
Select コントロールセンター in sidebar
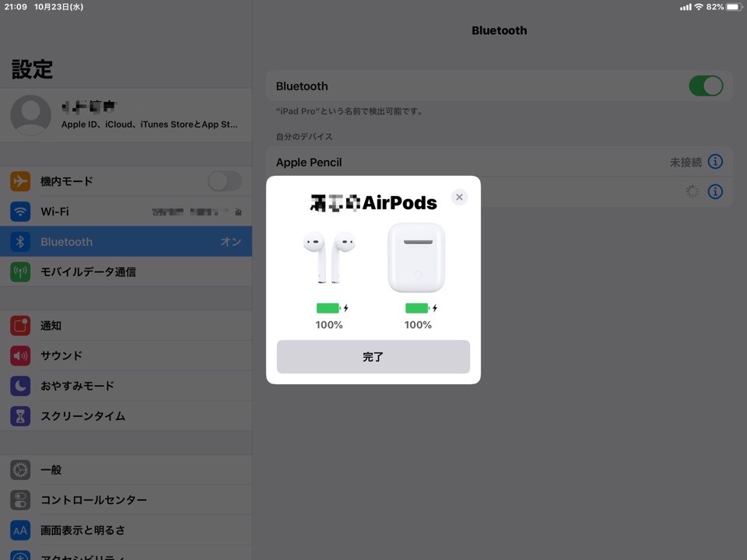[126, 499]
